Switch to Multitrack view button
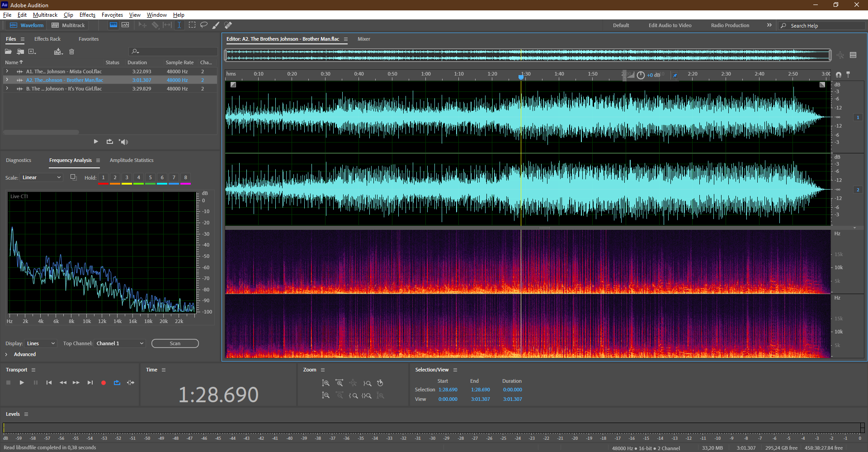The image size is (868, 452). [68, 25]
